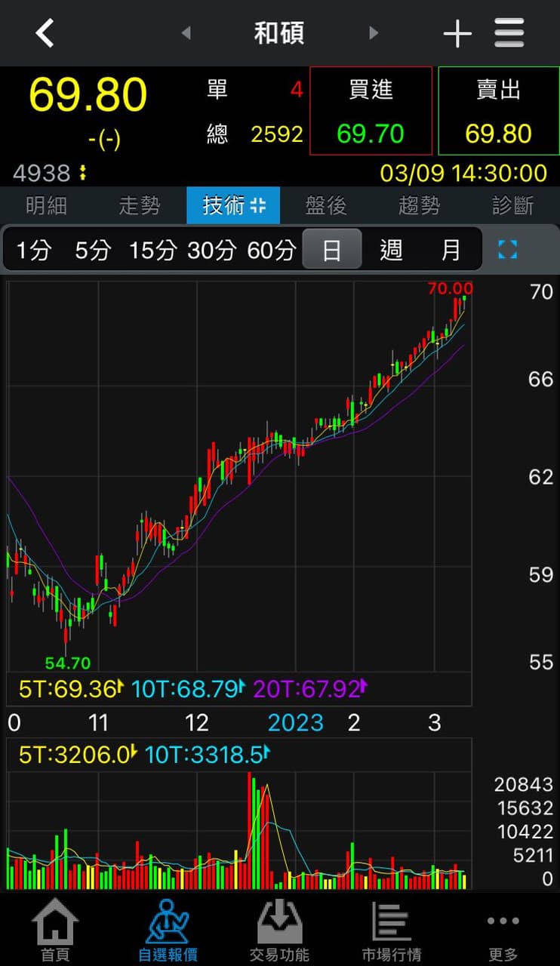The height and width of the screenshot is (966, 560).
Task: Tap the volume 10T:3318.5 setting
Action: coord(207,755)
